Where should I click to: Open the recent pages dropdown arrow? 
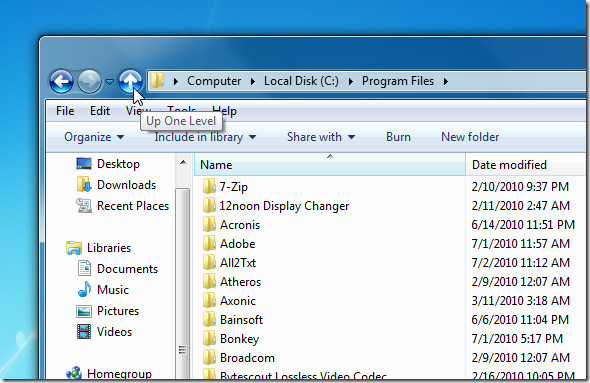pyautogui.click(x=109, y=81)
